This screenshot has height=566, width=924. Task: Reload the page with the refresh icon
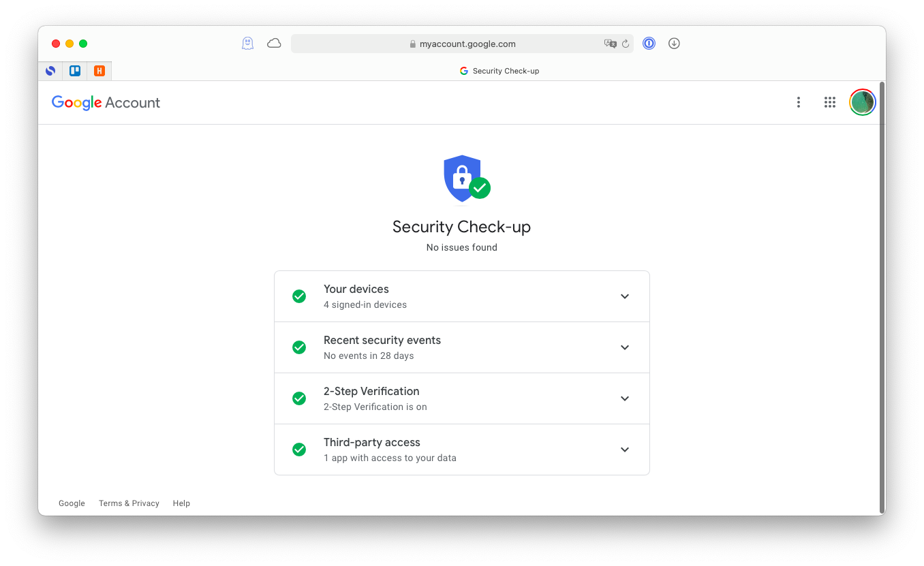[x=625, y=44]
